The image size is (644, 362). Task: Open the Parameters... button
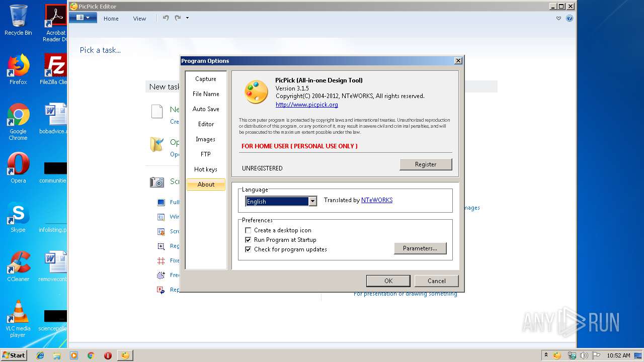pyautogui.click(x=420, y=248)
